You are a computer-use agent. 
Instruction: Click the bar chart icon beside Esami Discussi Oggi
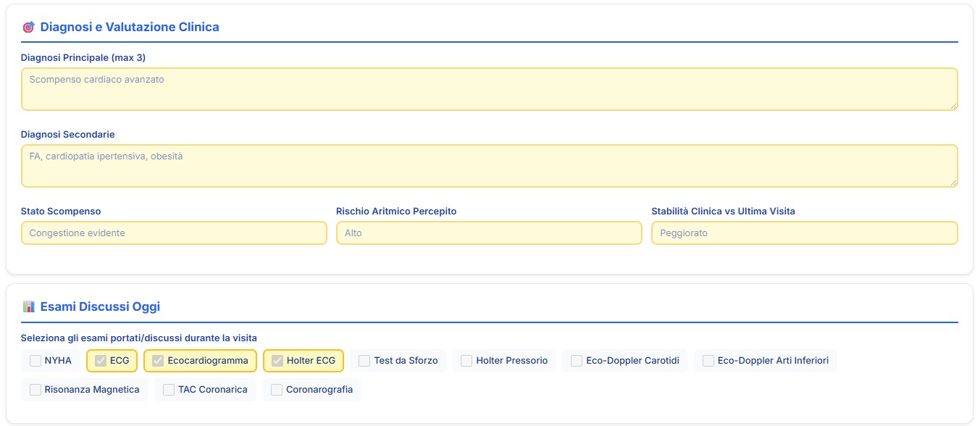click(28, 306)
